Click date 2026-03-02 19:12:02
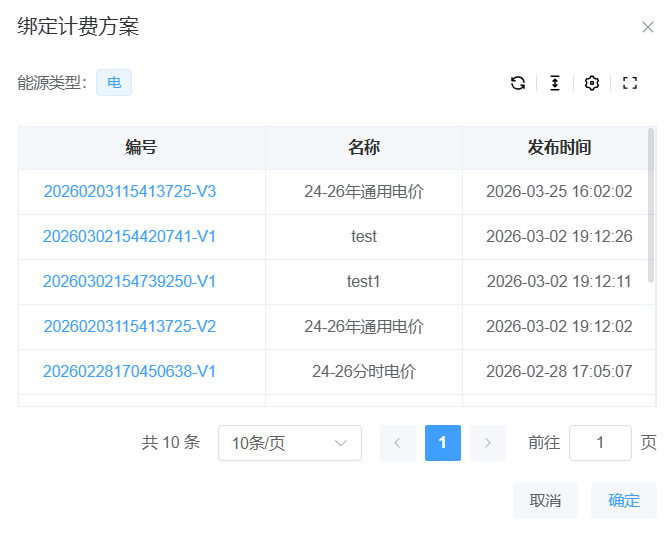The width and height of the screenshot is (672, 533). 559,326
